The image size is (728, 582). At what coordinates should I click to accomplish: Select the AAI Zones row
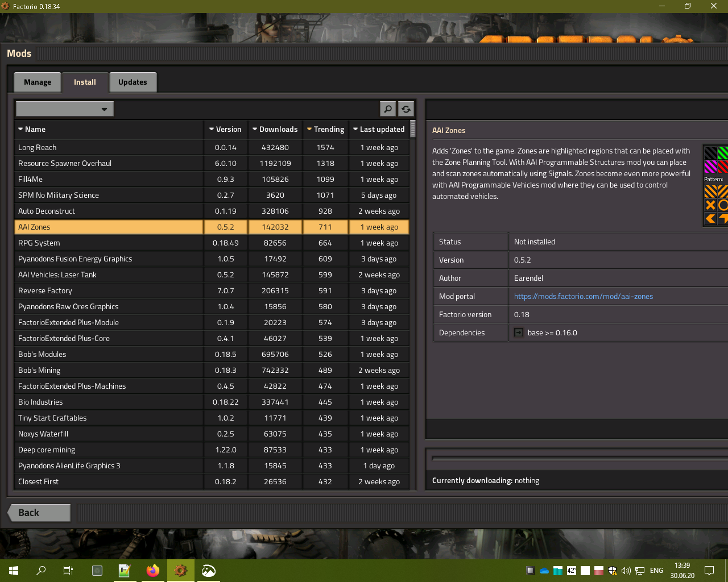(x=212, y=227)
